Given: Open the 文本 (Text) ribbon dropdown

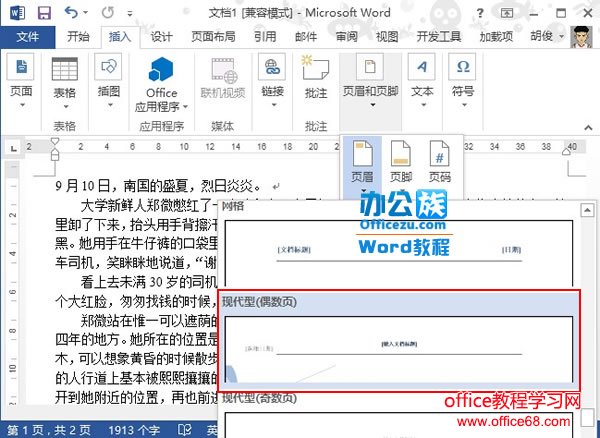Looking at the screenshot, I should [x=422, y=81].
